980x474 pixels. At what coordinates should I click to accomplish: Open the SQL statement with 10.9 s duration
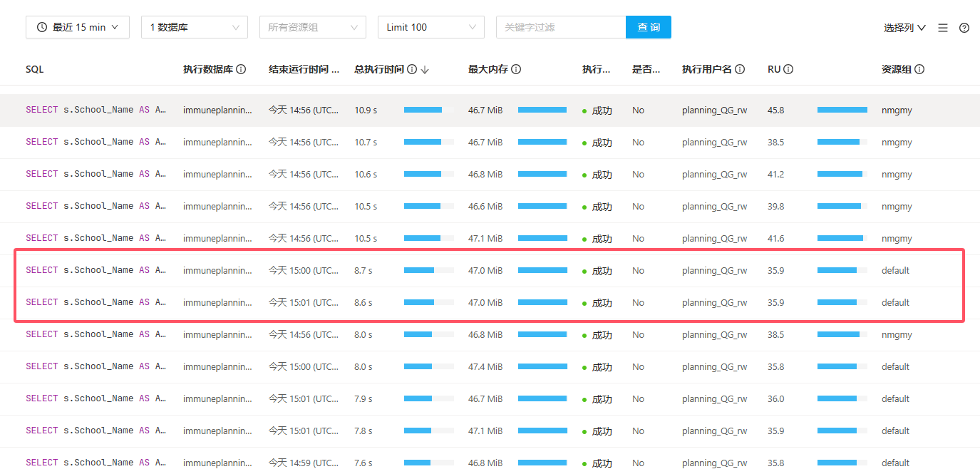pos(96,110)
